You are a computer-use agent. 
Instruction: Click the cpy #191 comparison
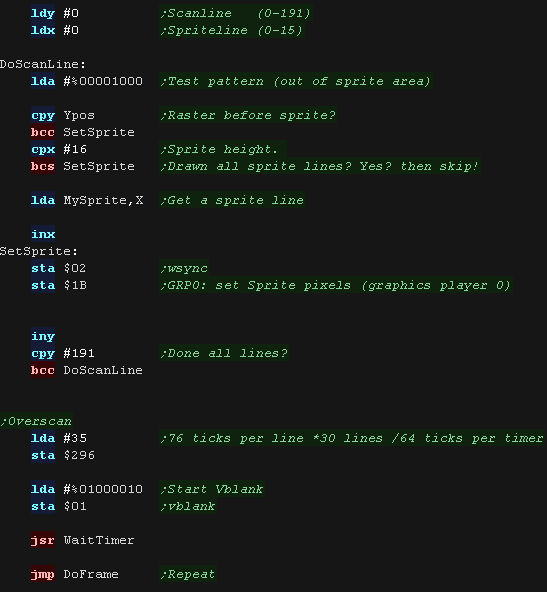pyautogui.click(x=63, y=353)
